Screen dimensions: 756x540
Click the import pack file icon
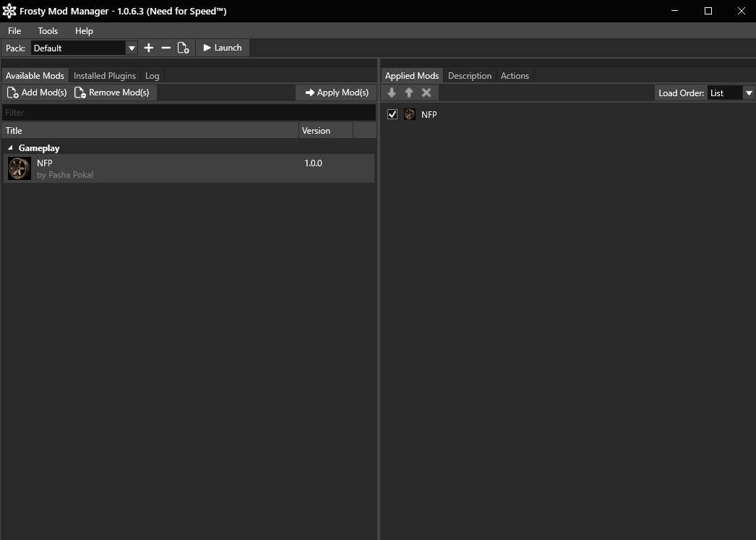click(x=183, y=48)
